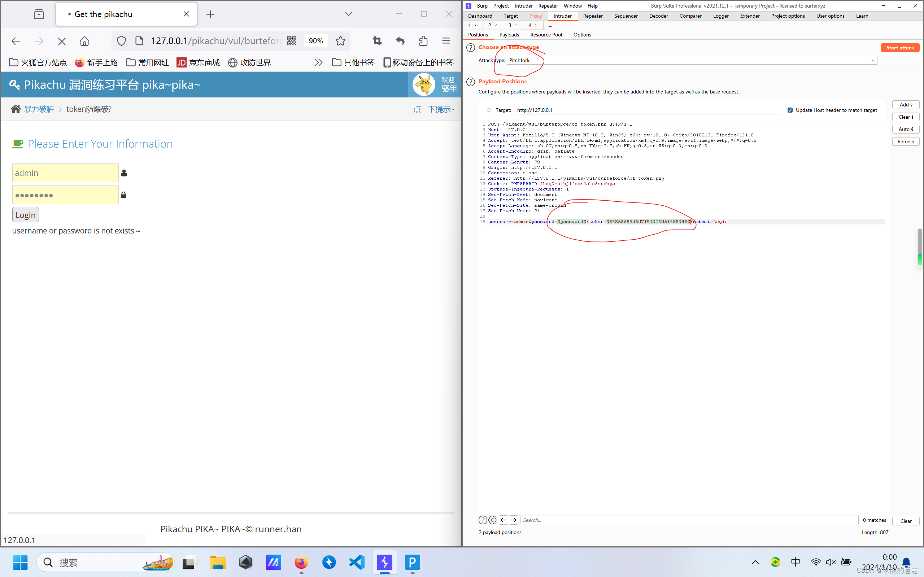Clear the search with Clear button

coord(906,521)
